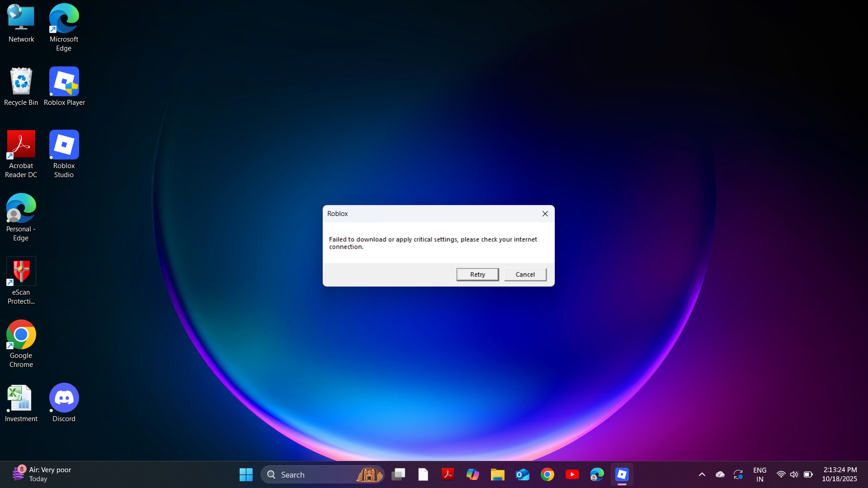Open volume control in system tray
The width and height of the screenshot is (868, 488).
[794, 474]
